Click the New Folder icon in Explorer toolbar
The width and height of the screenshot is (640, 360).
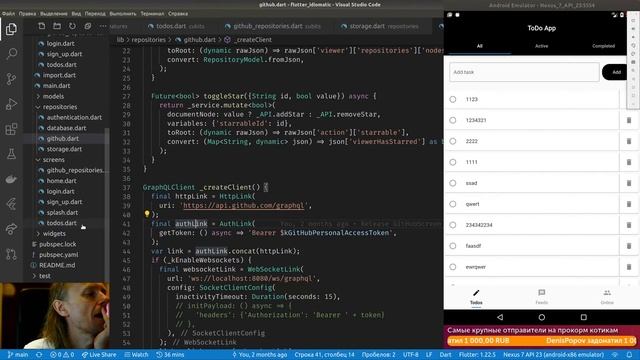(x=57, y=26)
